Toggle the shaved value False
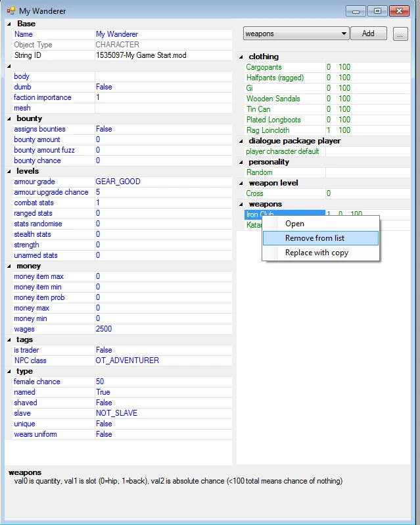 (163, 403)
